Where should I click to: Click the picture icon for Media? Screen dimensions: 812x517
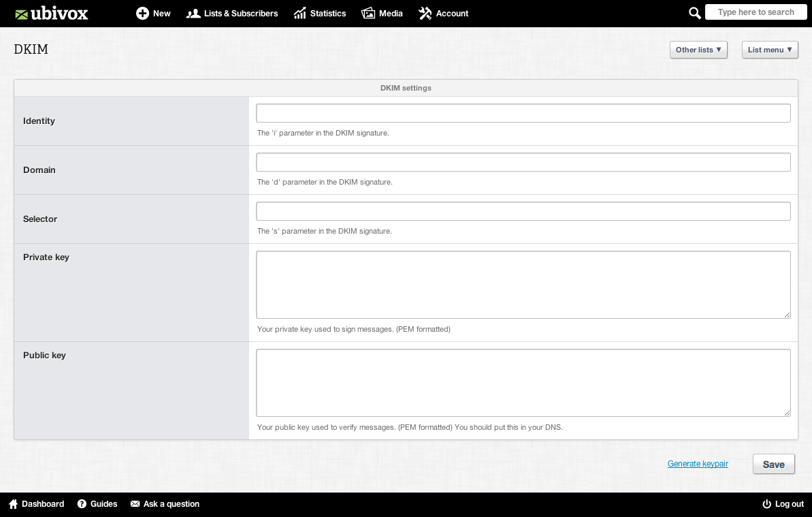coord(368,14)
